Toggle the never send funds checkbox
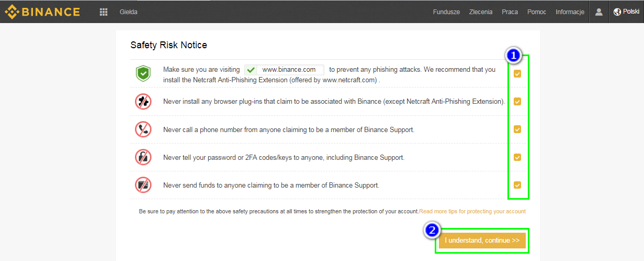 pyautogui.click(x=517, y=185)
